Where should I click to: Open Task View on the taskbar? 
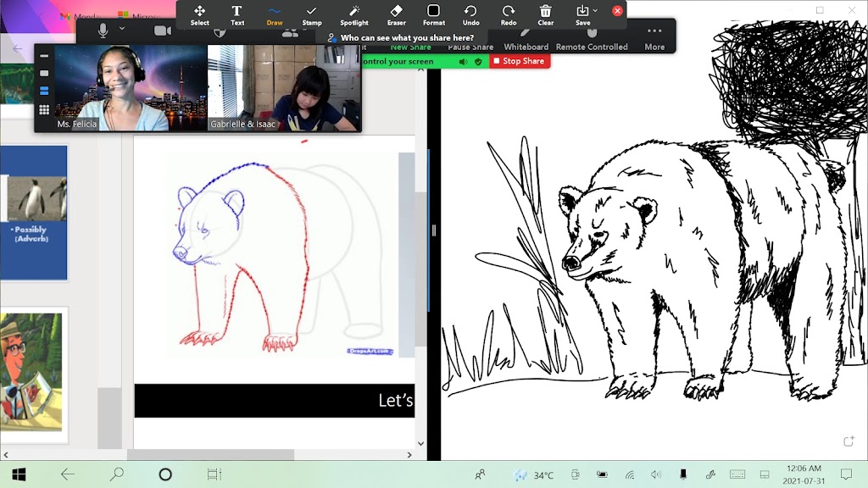pos(214,474)
